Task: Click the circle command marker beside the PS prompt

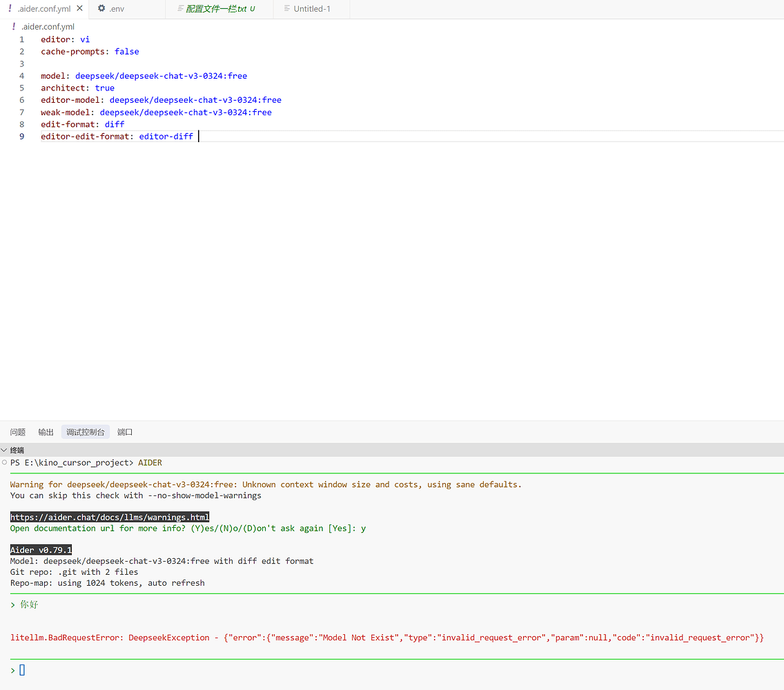Action: [x=5, y=462]
